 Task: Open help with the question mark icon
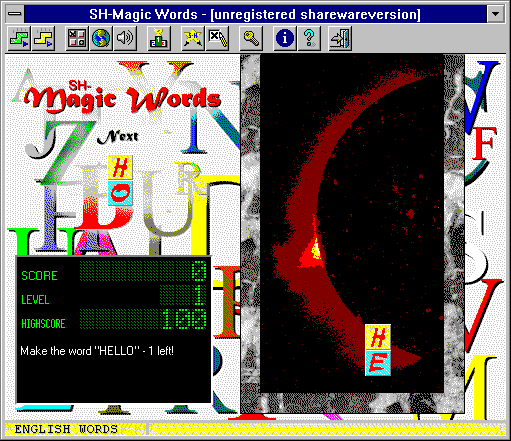coord(309,38)
